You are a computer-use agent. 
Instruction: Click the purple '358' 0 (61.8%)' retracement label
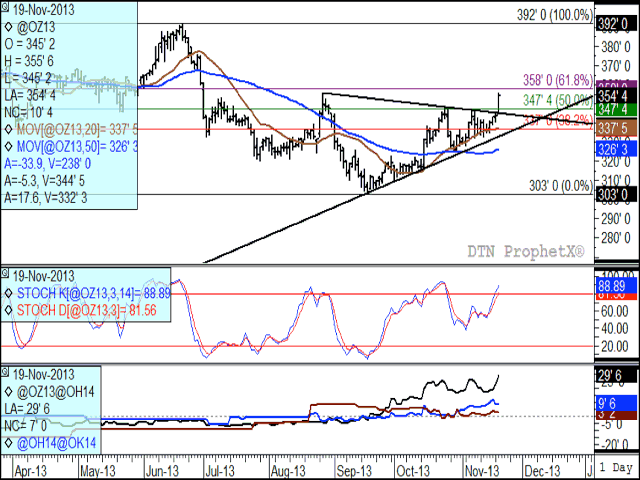[558, 80]
